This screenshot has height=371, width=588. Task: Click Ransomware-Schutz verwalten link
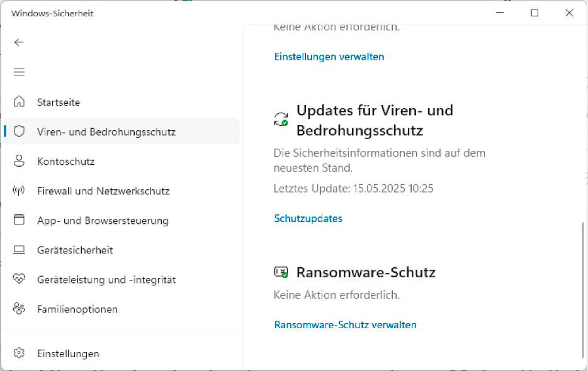pyautogui.click(x=346, y=324)
